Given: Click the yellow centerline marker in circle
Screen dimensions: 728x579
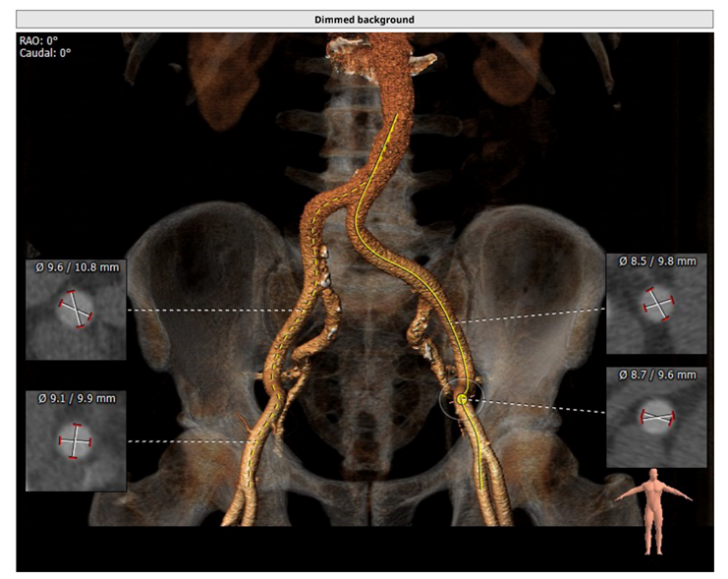Looking at the screenshot, I should (462, 398).
